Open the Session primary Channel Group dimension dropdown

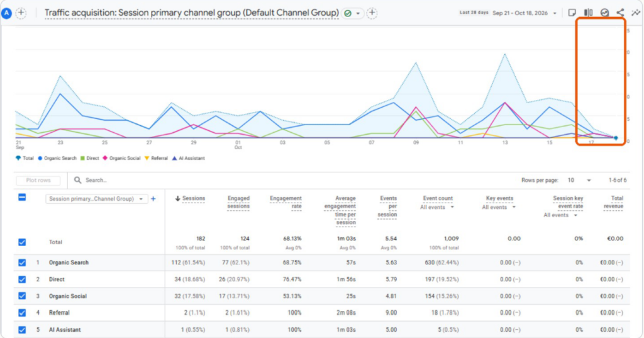point(96,199)
